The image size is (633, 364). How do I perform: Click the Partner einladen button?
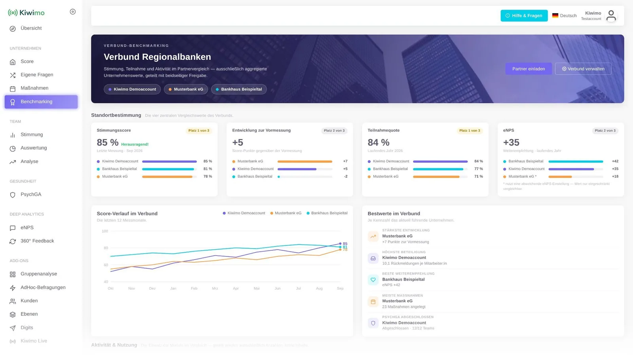click(529, 69)
